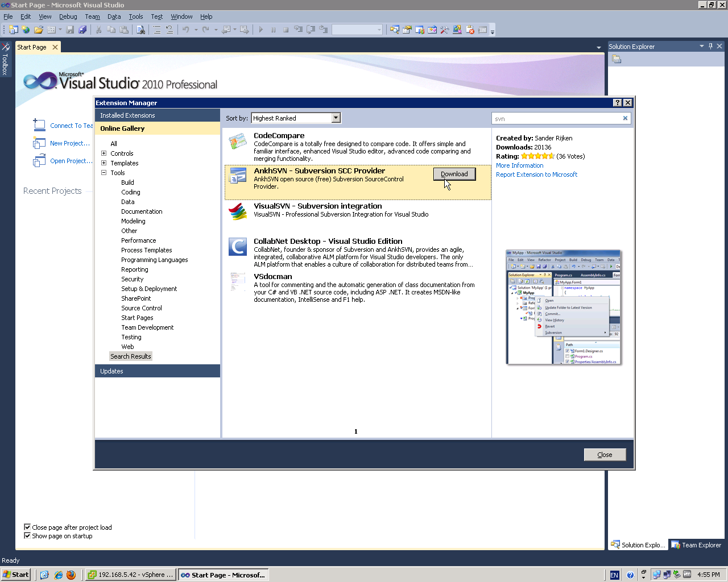The image size is (728, 582).
Task: Click the New Project icon on Start Page
Action: coord(39,143)
